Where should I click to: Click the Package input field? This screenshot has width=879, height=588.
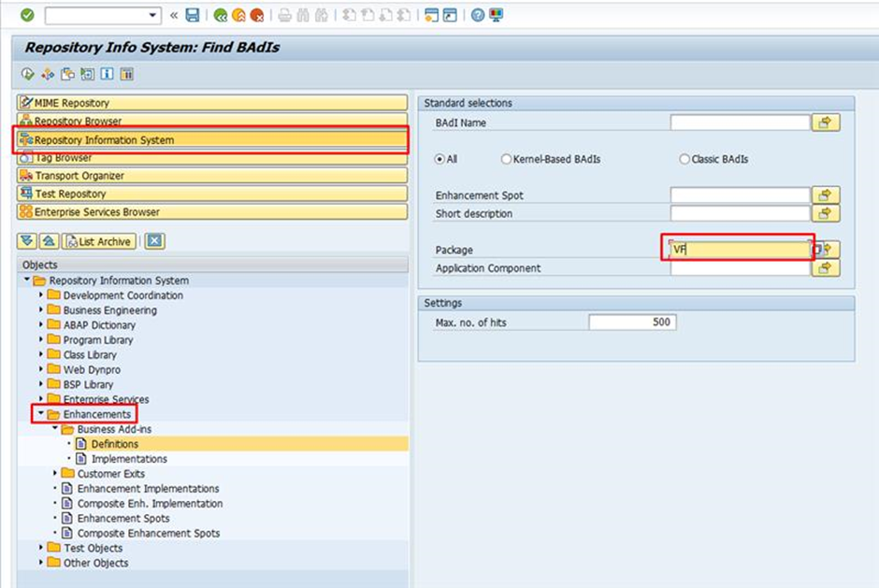[740, 250]
